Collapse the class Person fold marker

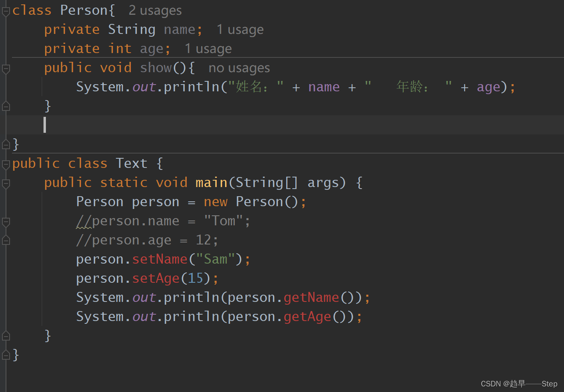coord(6,12)
